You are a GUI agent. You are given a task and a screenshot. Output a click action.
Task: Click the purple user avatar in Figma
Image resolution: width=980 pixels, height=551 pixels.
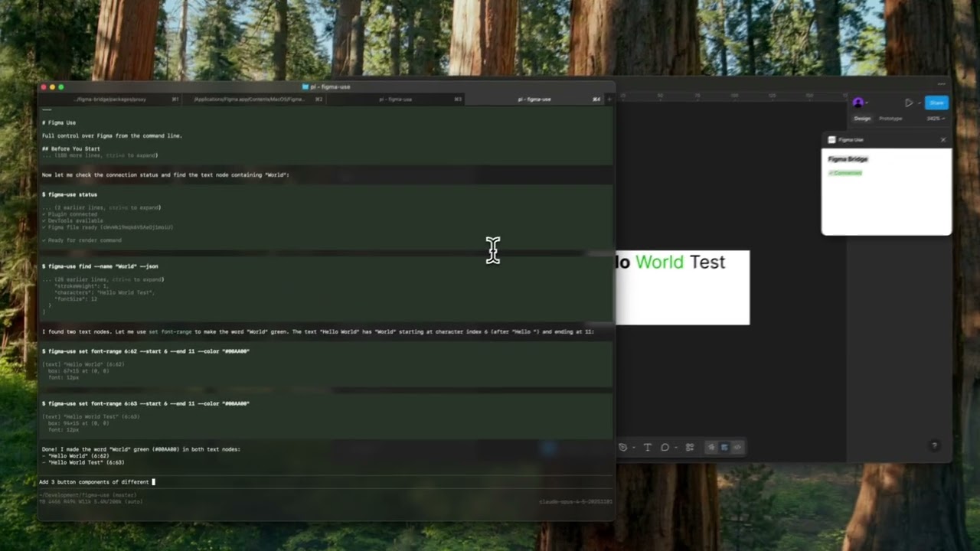(x=857, y=103)
